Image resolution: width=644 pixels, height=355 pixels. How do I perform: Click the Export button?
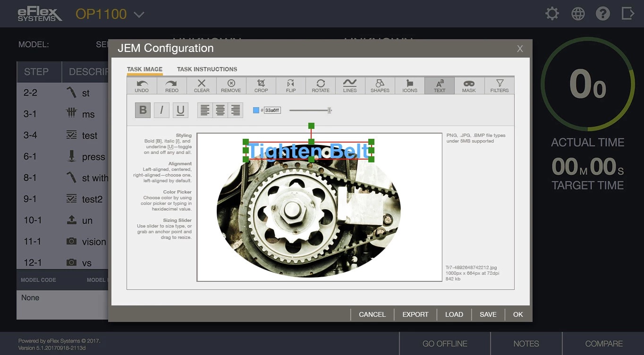pos(415,314)
